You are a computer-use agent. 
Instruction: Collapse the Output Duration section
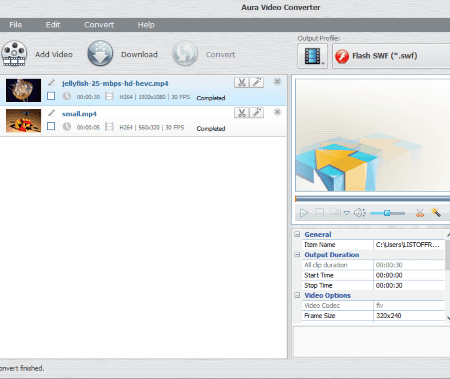pyautogui.click(x=297, y=255)
